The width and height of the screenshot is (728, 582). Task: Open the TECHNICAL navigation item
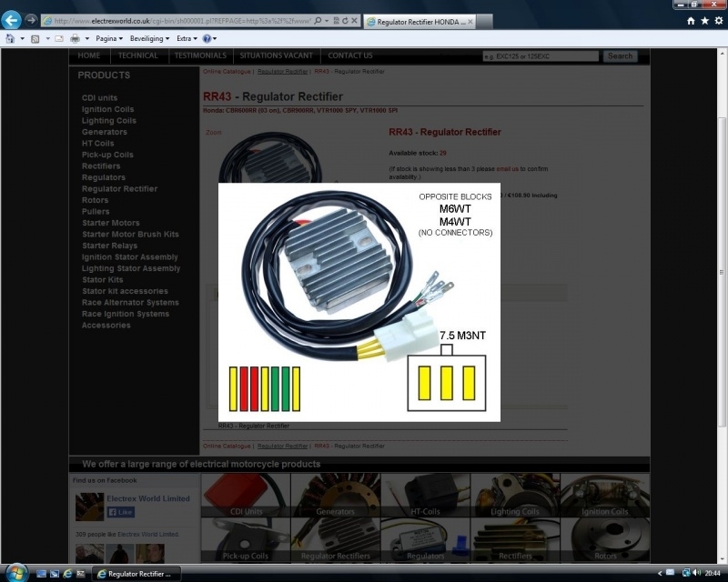point(138,55)
